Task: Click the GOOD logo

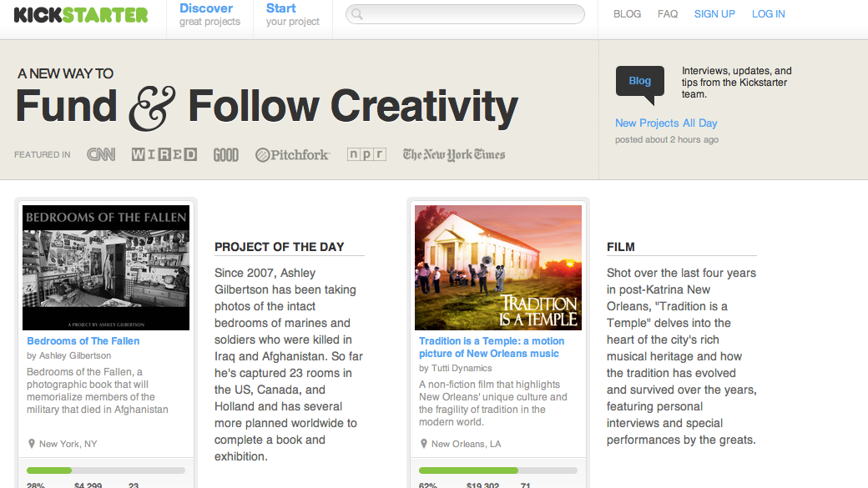Action: [226, 155]
